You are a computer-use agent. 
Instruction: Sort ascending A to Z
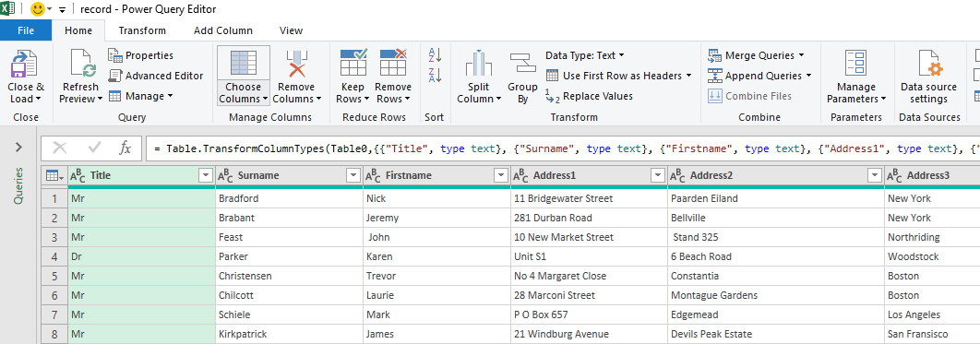tap(435, 54)
